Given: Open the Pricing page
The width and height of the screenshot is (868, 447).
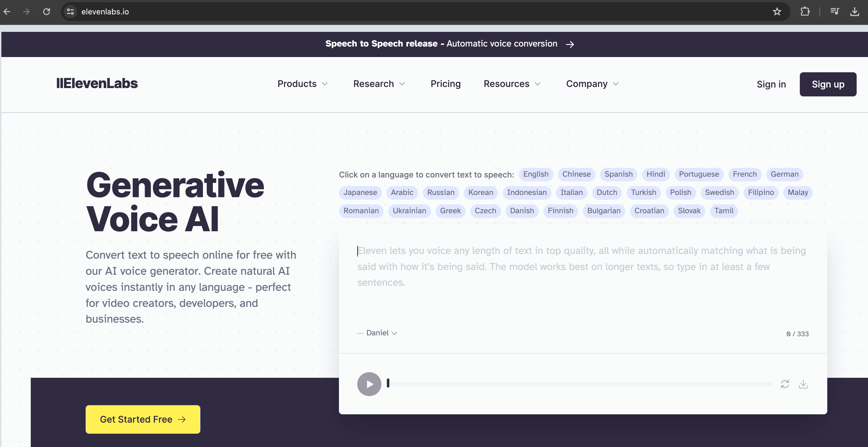Looking at the screenshot, I should click(x=445, y=84).
